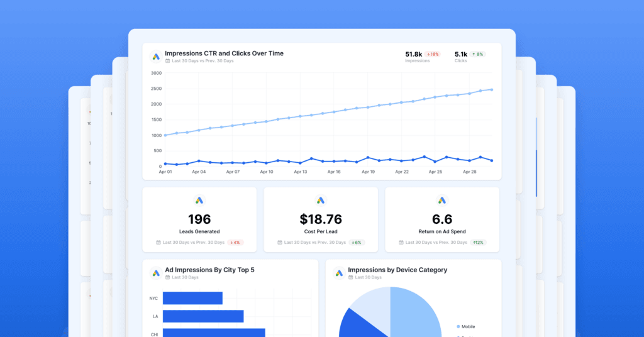Click calendar icon under Ad Impressions By City title
Screen dimensions: 644x337
167,277
